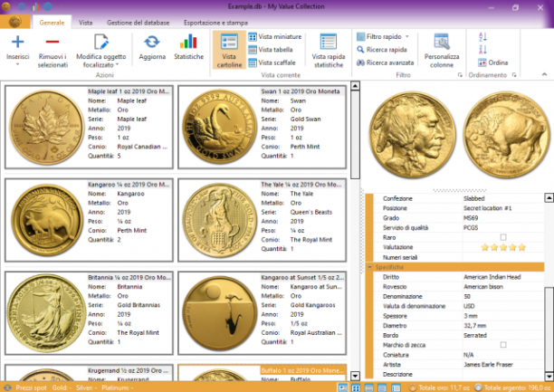Click first view icon in status bar

click(343, 387)
